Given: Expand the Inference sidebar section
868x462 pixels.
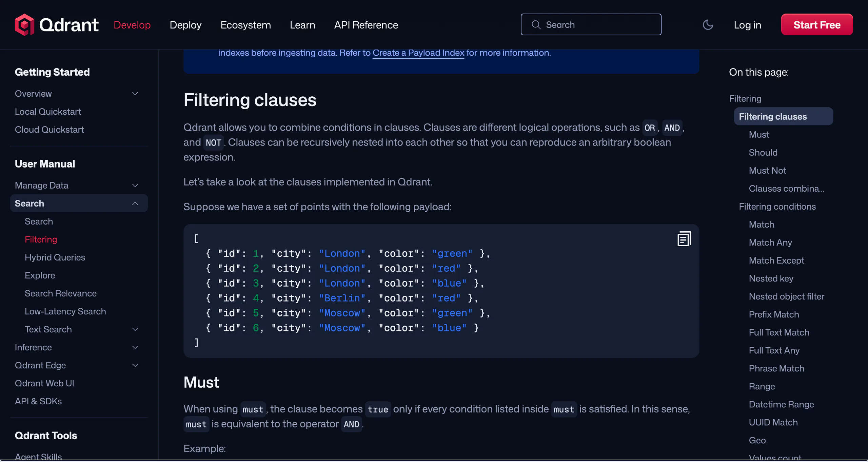Looking at the screenshot, I should pyautogui.click(x=135, y=347).
